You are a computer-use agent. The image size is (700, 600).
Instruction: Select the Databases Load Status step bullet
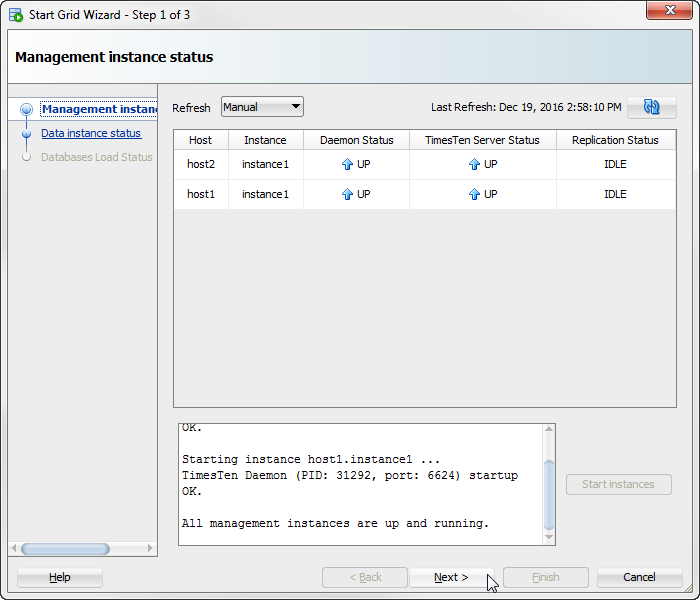(x=26, y=157)
